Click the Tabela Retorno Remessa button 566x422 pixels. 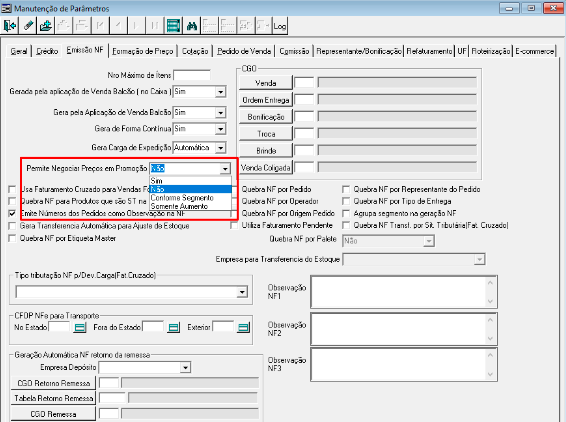pyautogui.click(x=53, y=398)
